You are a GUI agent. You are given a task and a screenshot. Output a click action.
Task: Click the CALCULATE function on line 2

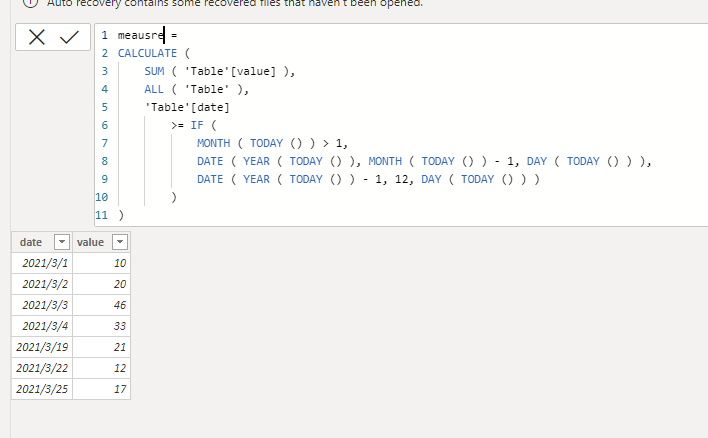coord(147,53)
